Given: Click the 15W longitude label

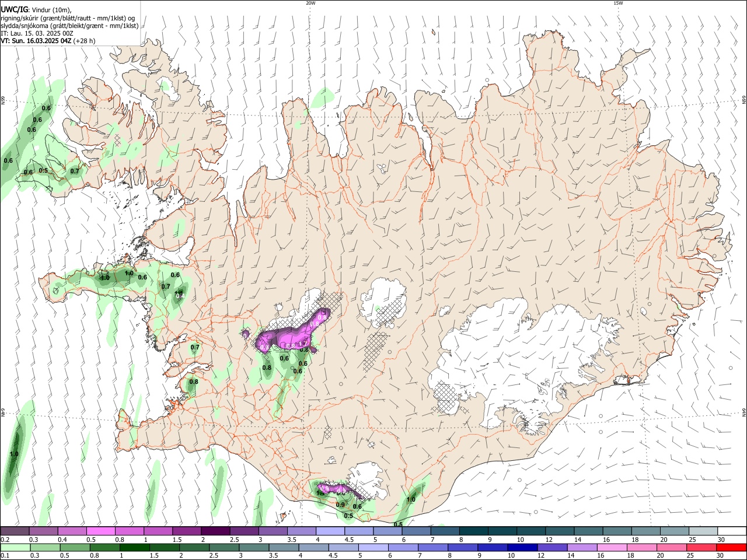Looking at the screenshot, I should [x=618, y=3].
